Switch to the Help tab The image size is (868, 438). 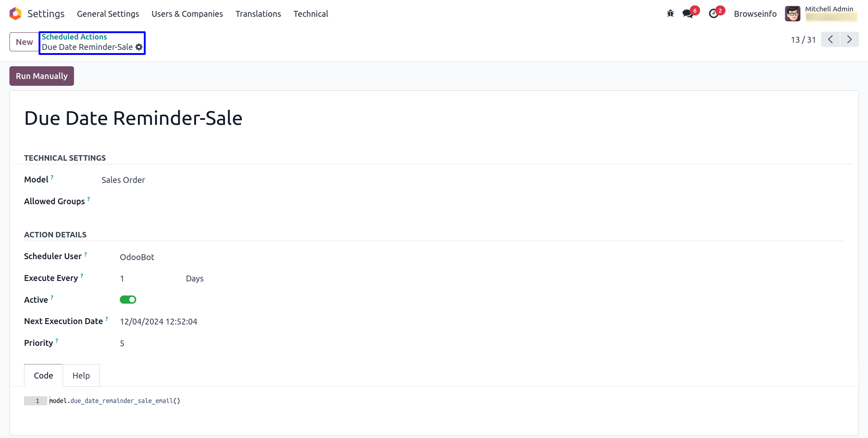[81, 375]
